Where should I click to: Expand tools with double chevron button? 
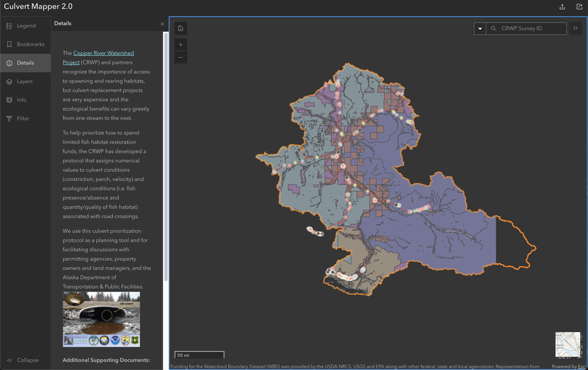pyautogui.click(x=576, y=28)
